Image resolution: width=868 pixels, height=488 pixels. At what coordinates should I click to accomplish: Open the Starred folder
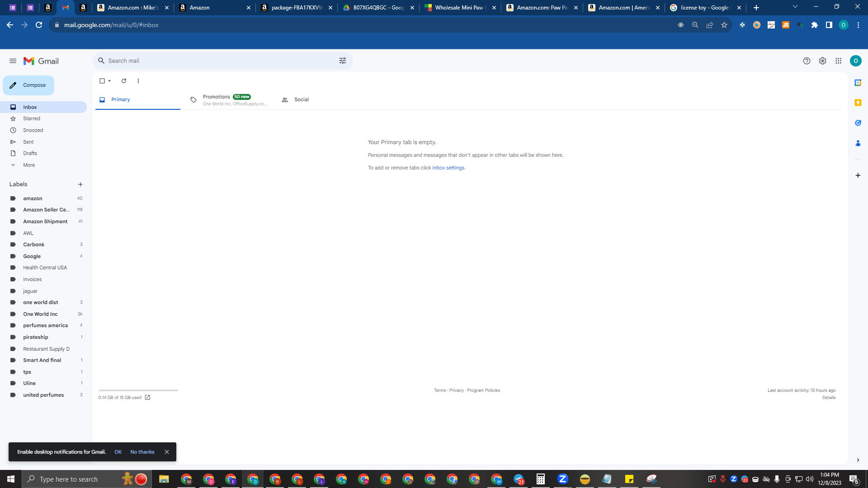click(x=43, y=118)
